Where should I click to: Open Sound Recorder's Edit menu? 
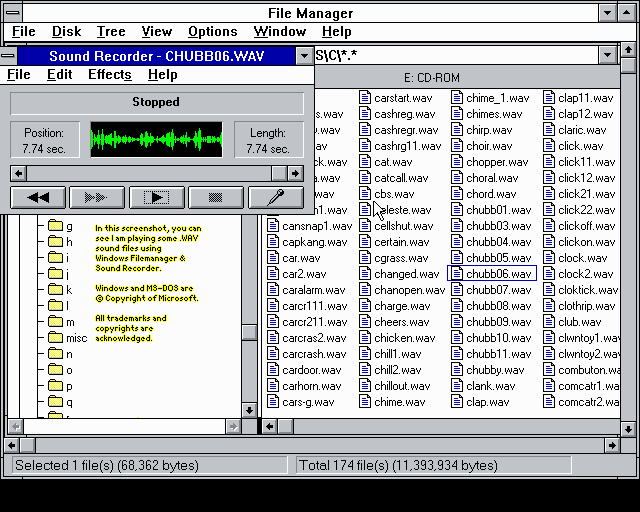coord(59,75)
